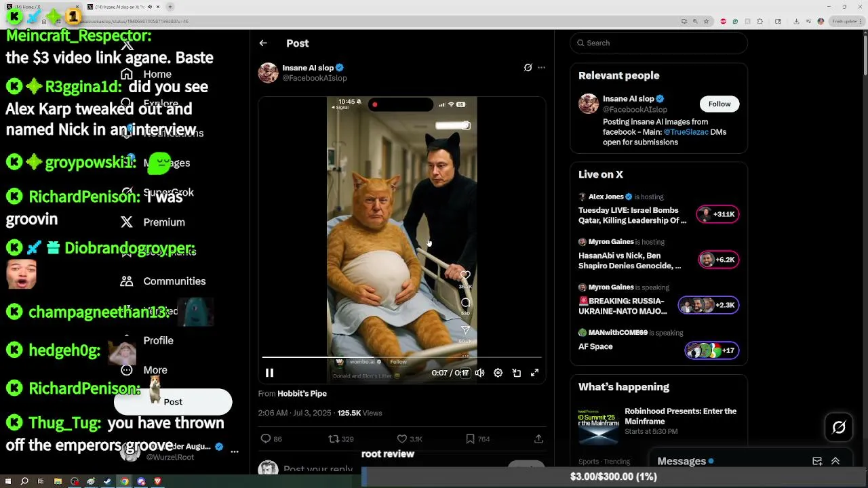Seek using the video progress bar
The width and height of the screenshot is (868, 488).
click(401, 357)
